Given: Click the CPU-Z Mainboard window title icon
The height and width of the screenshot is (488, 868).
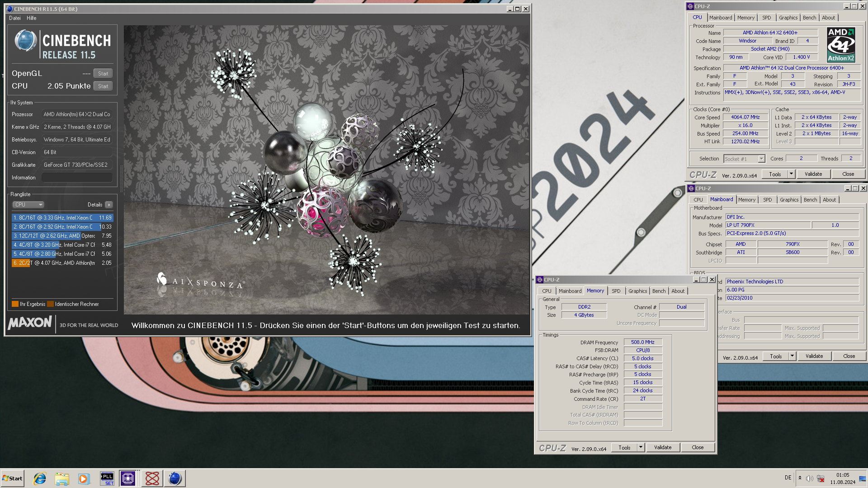Looking at the screenshot, I should tap(691, 188).
